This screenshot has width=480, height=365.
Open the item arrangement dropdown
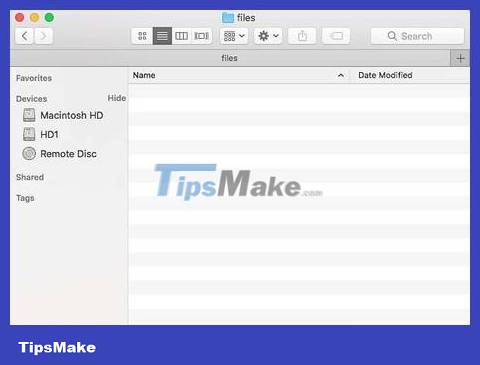click(234, 36)
